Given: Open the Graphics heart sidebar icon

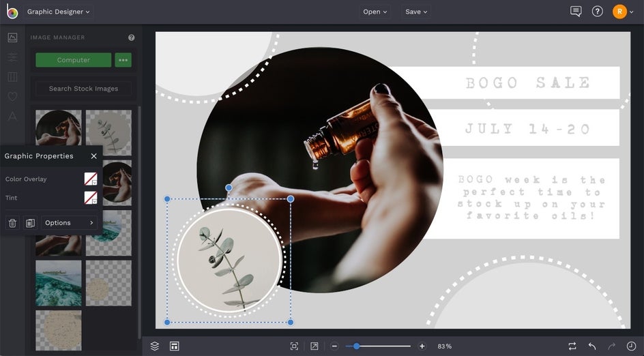Looking at the screenshot, I should (12, 96).
